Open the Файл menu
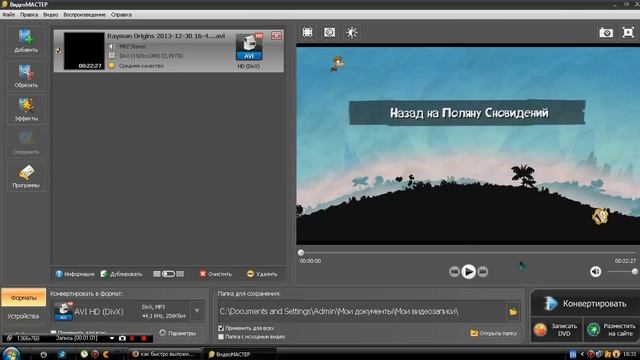This screenshot has height=360, width=640. (8, 14)
